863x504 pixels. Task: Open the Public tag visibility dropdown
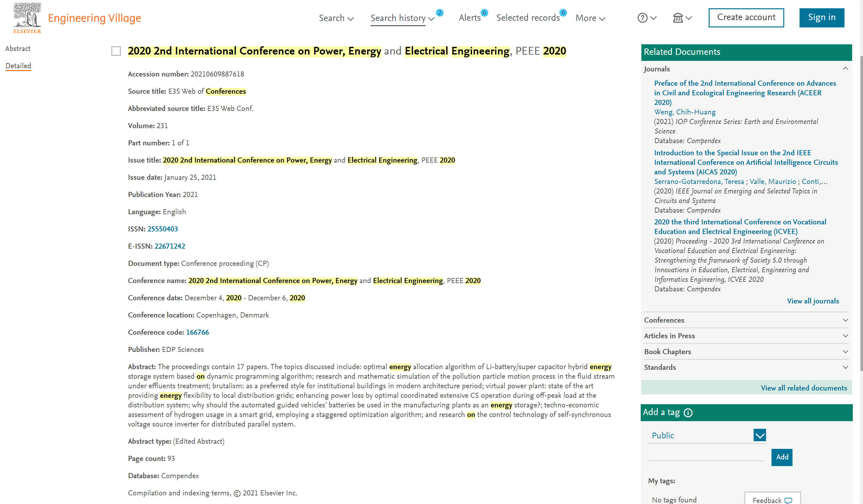[x=760, y=435]
